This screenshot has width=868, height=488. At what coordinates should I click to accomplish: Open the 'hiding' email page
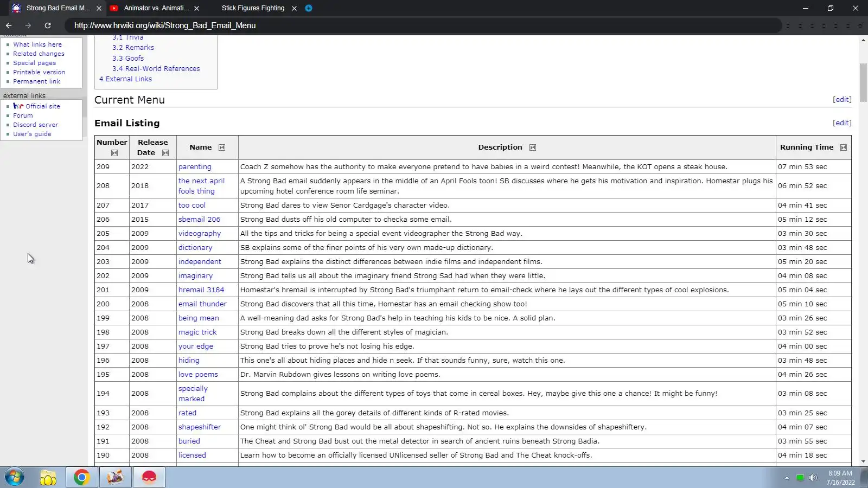[189, 361]
